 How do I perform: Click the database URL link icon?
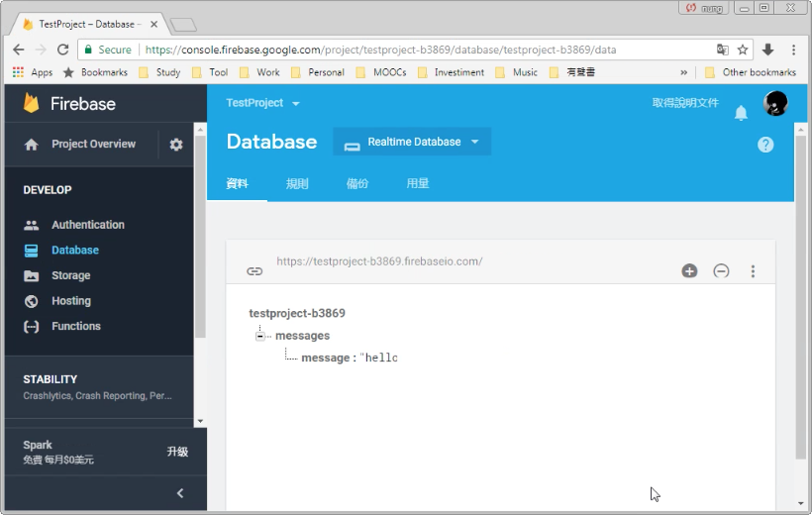coord(254,271)
